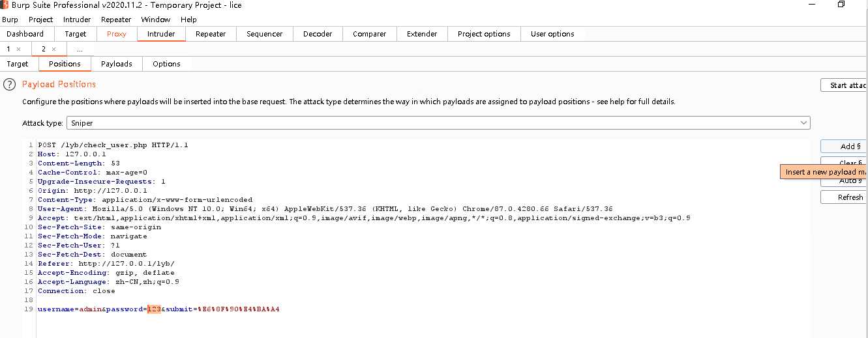
Task: Switch to the Extender tab
Action: [422, 34]
